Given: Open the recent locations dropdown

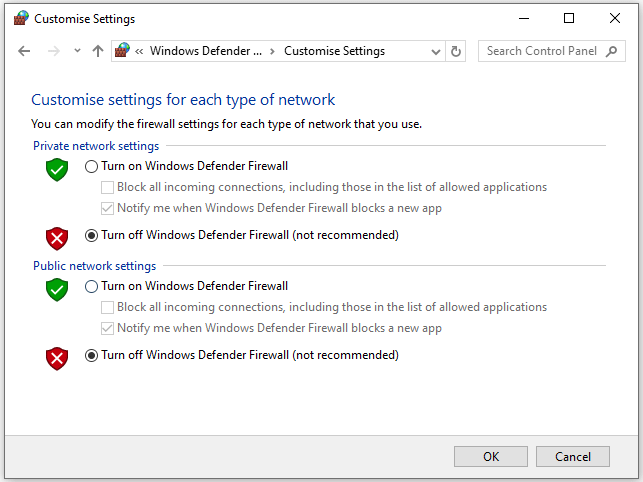Looking at the screenshot, I should [77, 51].
